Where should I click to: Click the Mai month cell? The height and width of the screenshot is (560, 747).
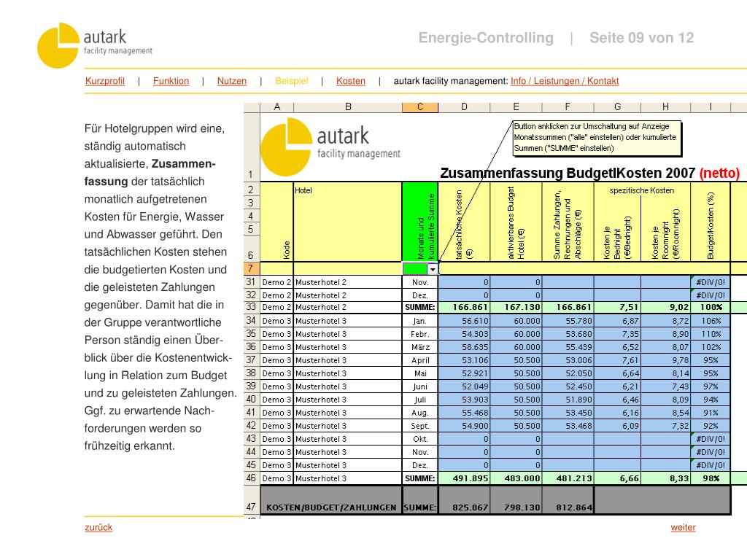(x=420, y=373)
